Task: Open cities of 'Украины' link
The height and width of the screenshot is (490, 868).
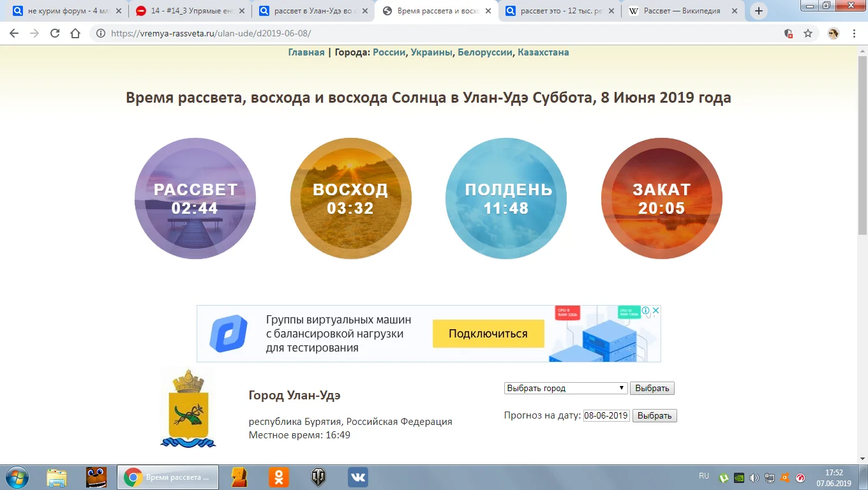Action: click(x=431, y=52)
